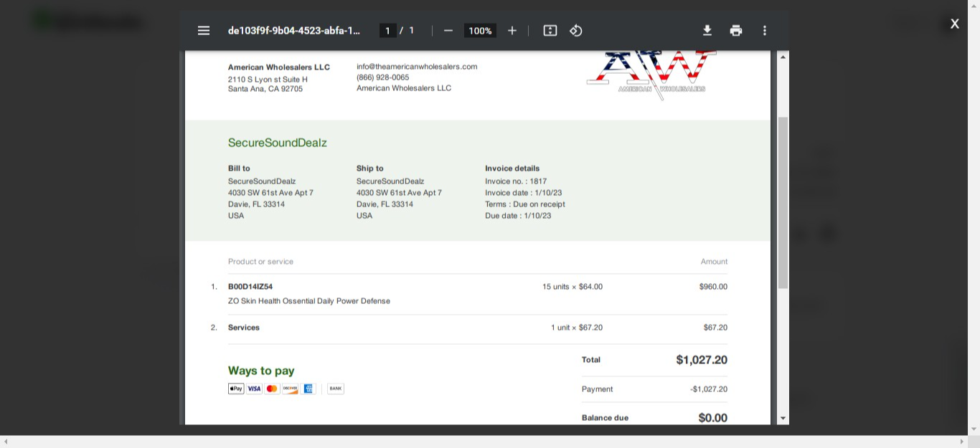The height and width of the screenshot is (448, 980).
Task: Click the page horizontal scrollbar left arrow
Action: click(x=6, y=441)
